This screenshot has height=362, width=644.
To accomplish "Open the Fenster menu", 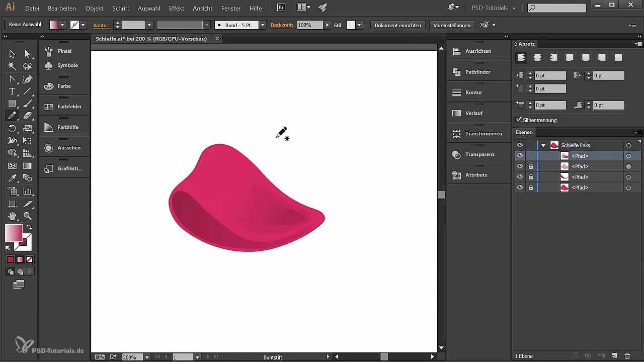I will [x=231, y=8].
